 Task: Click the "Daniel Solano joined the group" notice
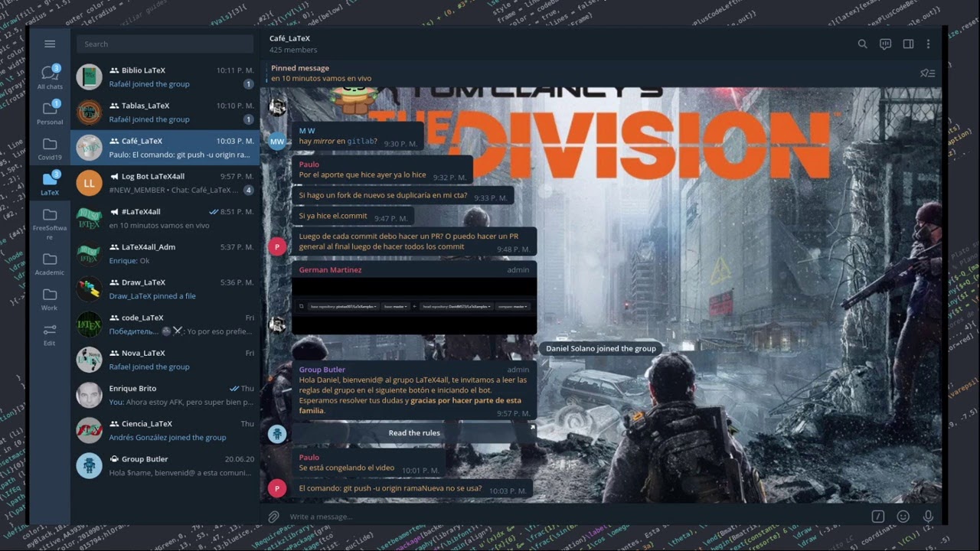[601, 348]
